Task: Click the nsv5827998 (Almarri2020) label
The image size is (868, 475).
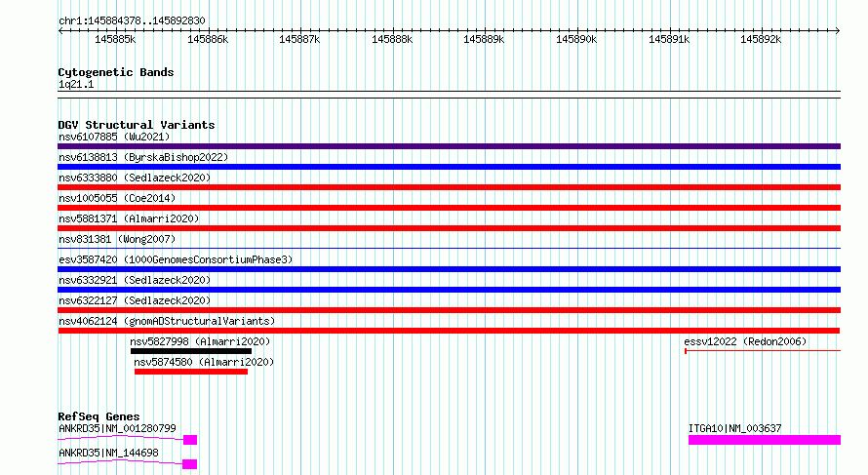Action: pos(200,341)
